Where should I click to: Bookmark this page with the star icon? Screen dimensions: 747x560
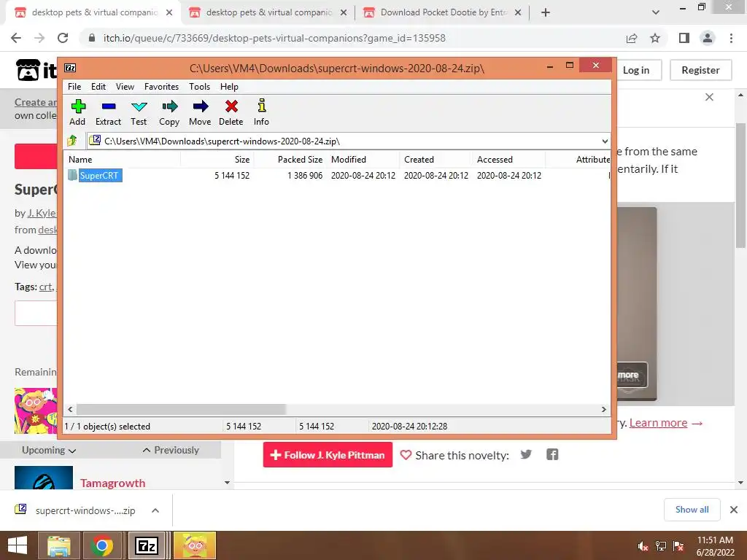pyautogui.click(x=655, y=38)
